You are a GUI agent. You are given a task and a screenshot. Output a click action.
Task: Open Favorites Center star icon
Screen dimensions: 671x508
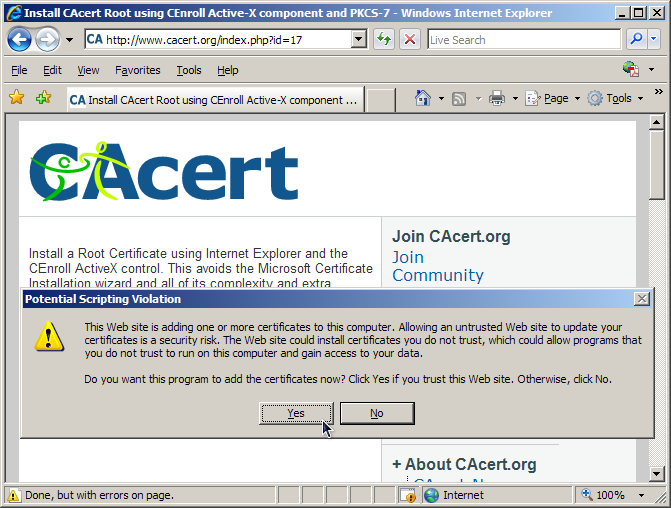(x=17, y=98)
